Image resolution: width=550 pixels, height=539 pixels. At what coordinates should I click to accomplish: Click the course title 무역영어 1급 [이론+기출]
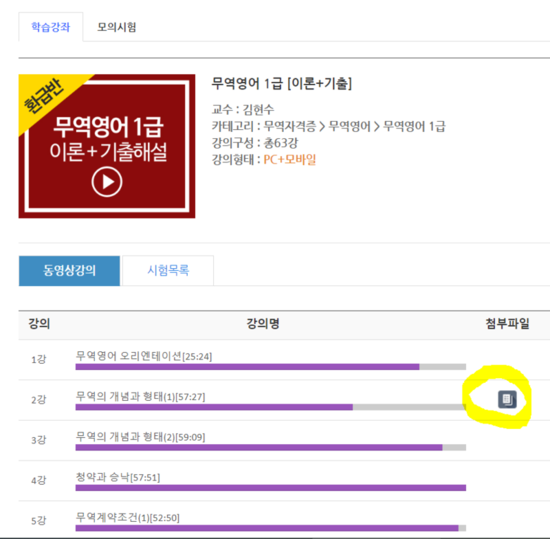click(282, 83)
